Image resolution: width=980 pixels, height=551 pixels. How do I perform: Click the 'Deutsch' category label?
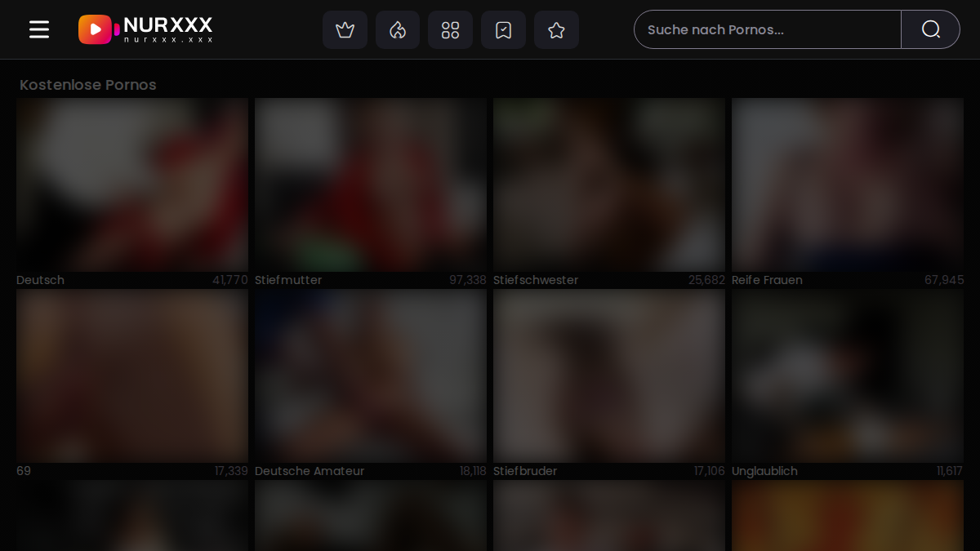click(40, 280)
